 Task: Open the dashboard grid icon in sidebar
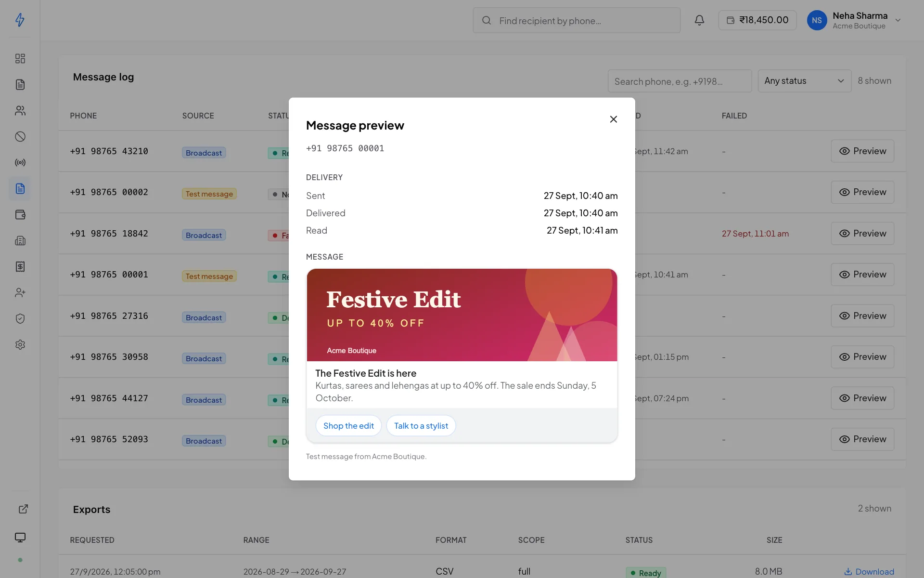coord(20,58)
